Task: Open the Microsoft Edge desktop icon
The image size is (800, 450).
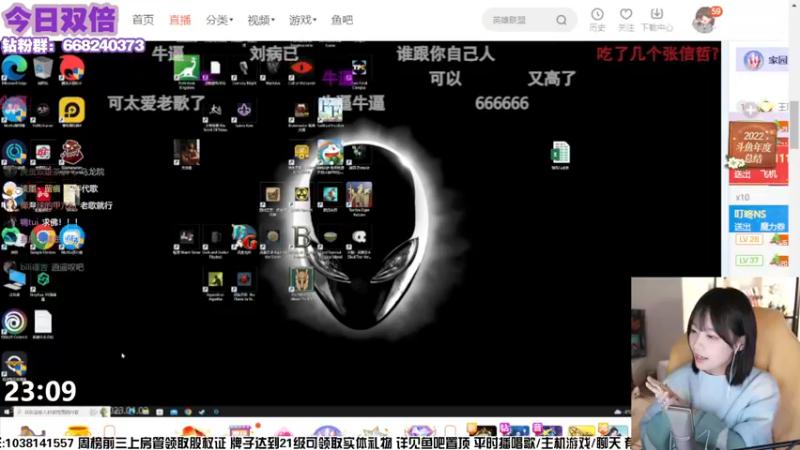Action: tap(14, 68)
